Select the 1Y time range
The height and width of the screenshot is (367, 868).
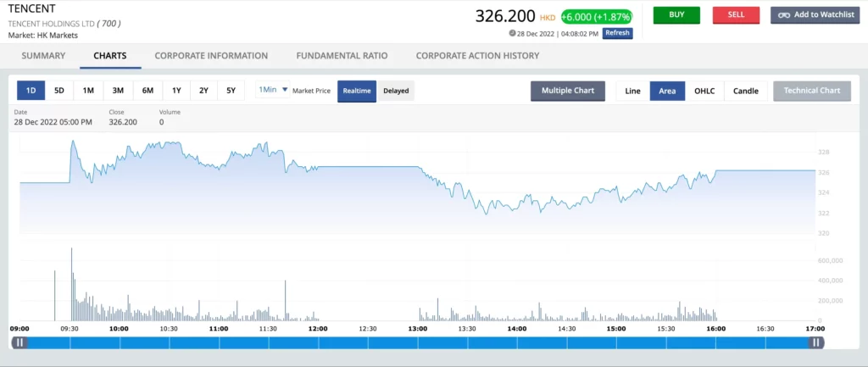tap(176, 91)
